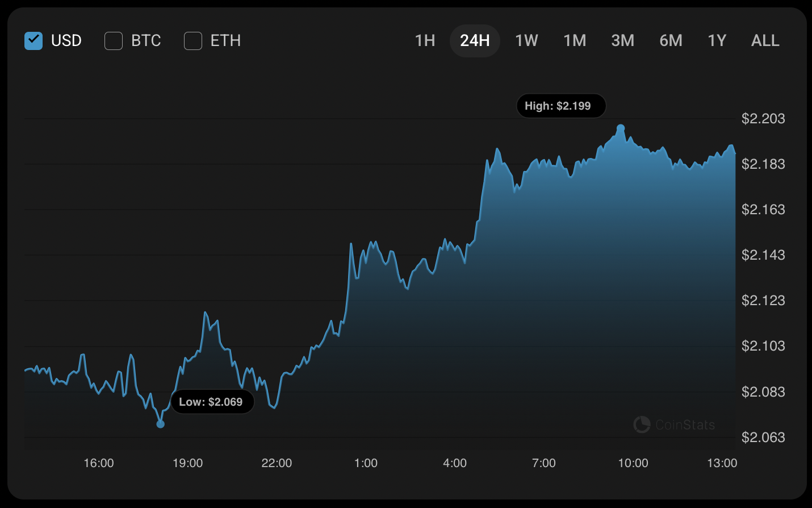Uncheck the USD currency checkbox
Screen dimensions: 812x508
click(x=34, y=41)
